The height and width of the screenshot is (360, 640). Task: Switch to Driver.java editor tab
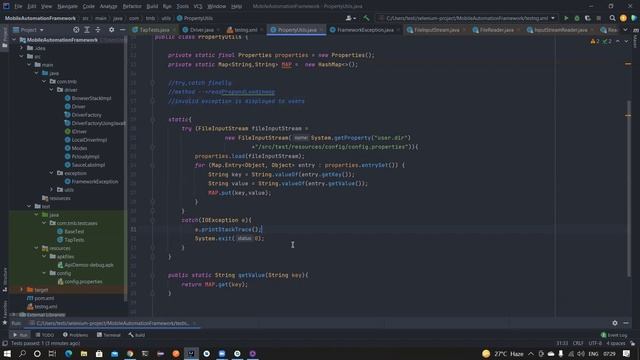coord(202,30)
